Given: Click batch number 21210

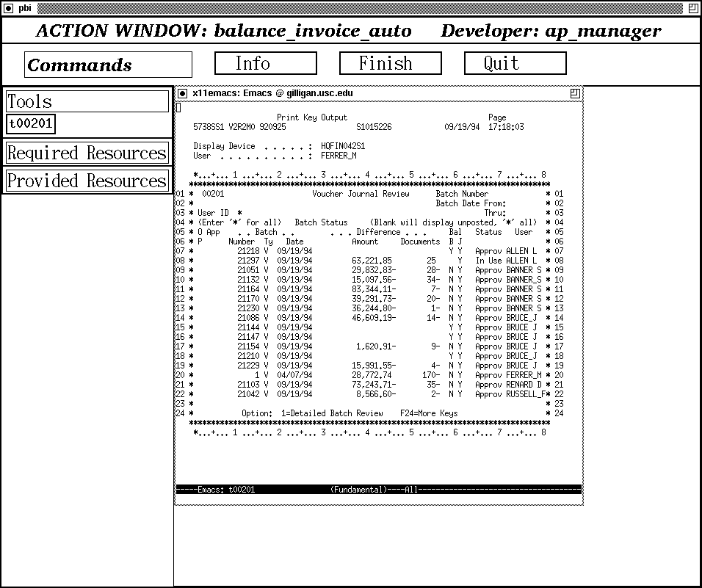Looking at the screenshot, I should coord(248,356).
